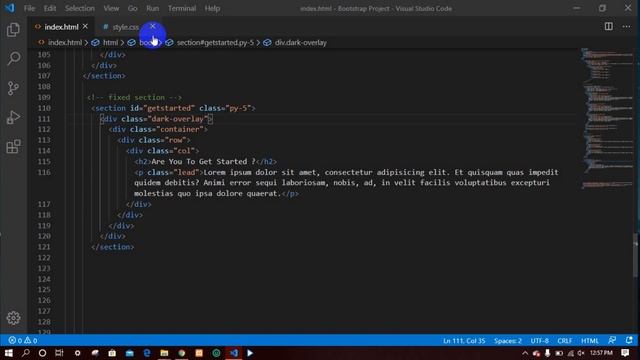640x360 pixels.
Task: Open notifications bell in status bar
Action: pyautogui.click(x=629, y=340)
